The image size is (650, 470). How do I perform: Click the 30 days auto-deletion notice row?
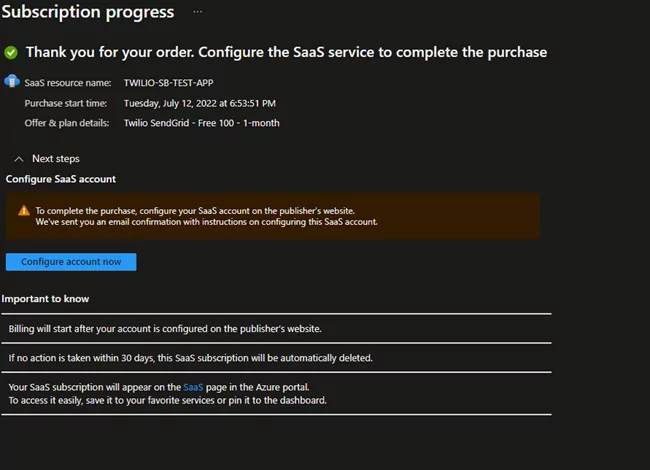point(276,358)
